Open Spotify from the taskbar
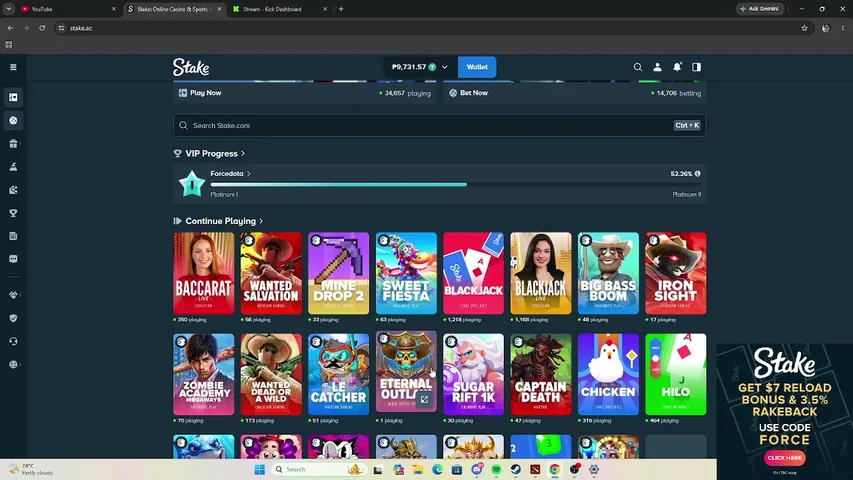Screen dimensions: 853x480 [x=496, y=469]
